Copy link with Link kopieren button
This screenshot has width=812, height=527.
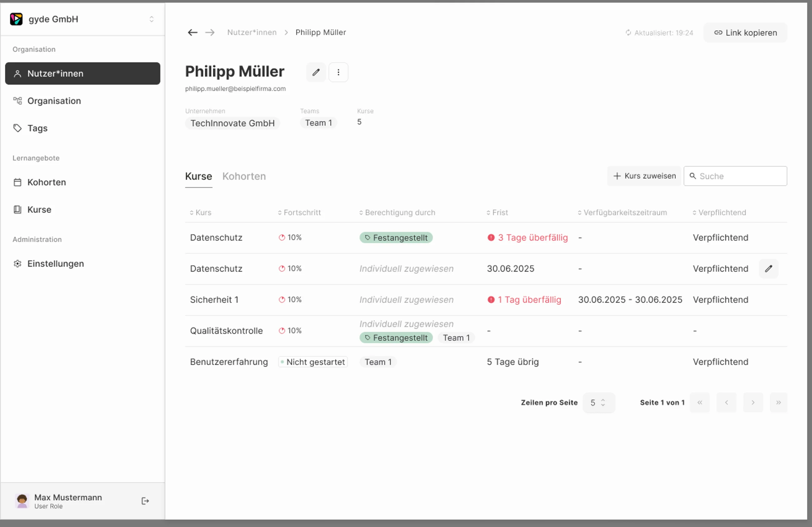coord(745,33)
